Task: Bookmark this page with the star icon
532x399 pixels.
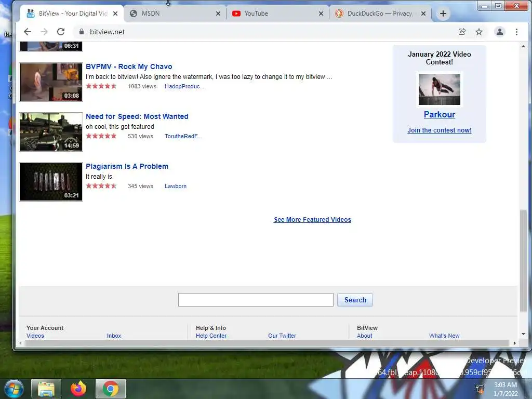Action: 478,32
